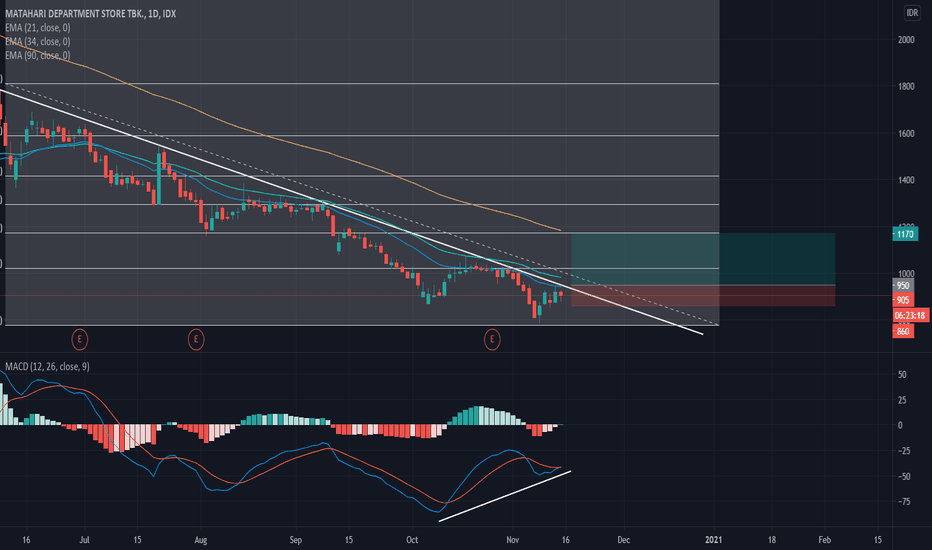Click the earnings E marker near November
Screen dimensions: 932x550
pos(492,340)
